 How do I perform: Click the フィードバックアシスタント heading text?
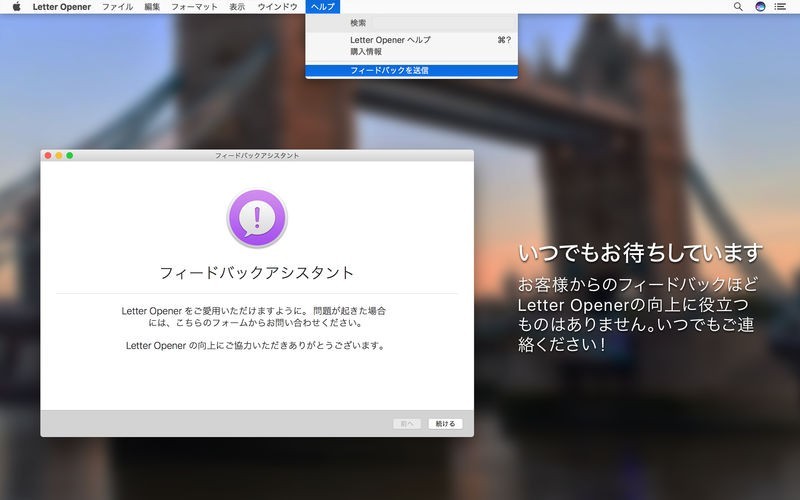click(x=257, y=272)
